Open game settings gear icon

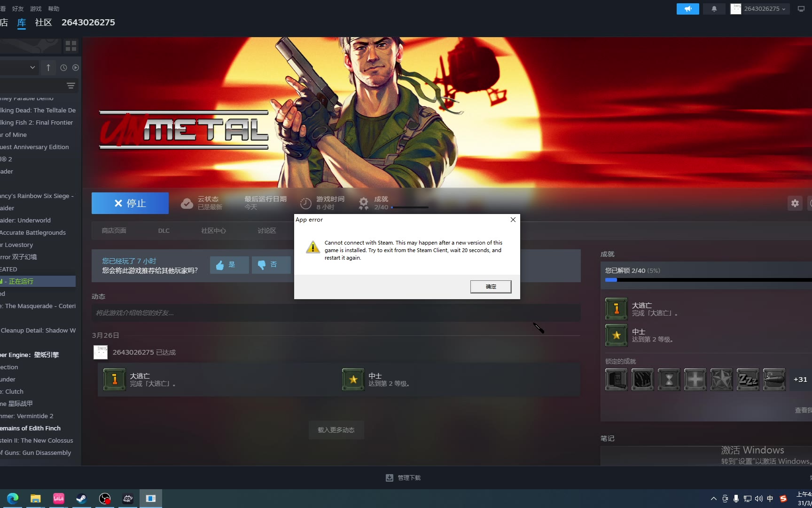tap(795, 203)
